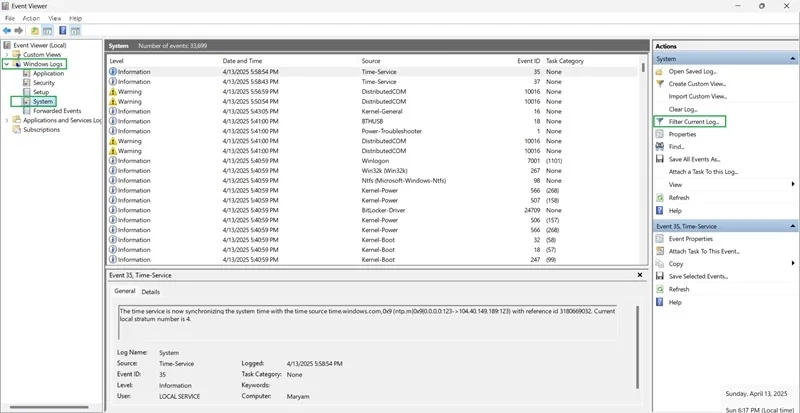Click the Properties icon in Actions pane
The width and height of the screenshot is (800, 413).
click(659, 134)
